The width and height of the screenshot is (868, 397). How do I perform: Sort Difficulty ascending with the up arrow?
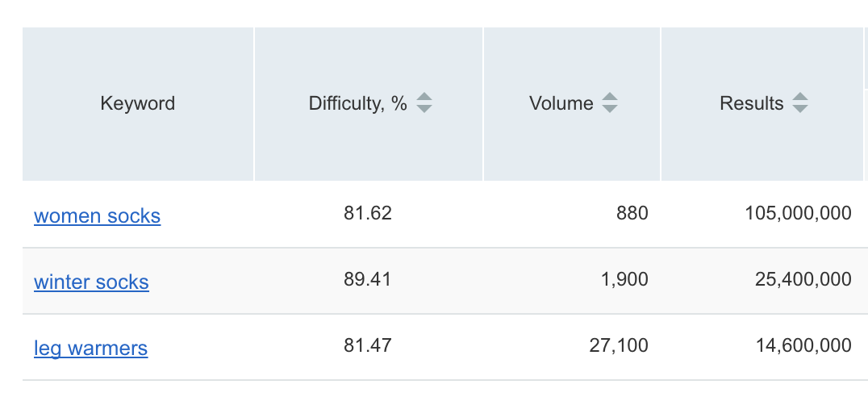pos(424,97)
